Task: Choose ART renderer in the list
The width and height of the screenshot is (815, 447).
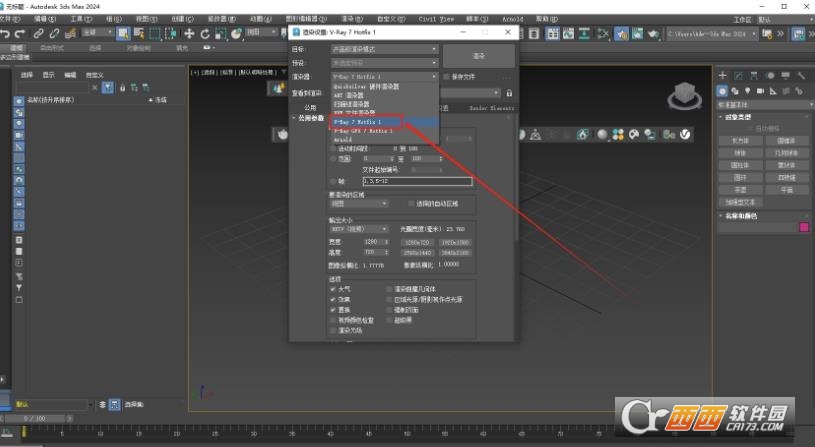Action: [384, 95]
